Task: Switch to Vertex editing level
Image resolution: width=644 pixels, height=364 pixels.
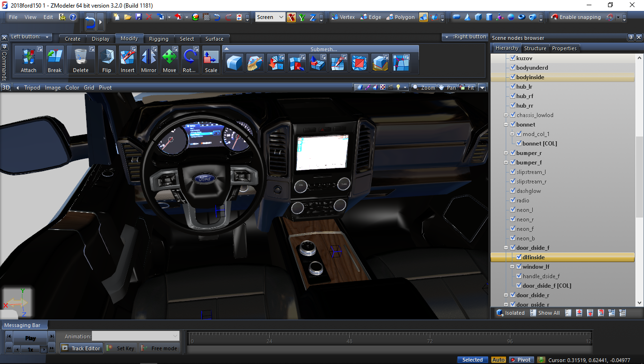Action: (342, 17)
